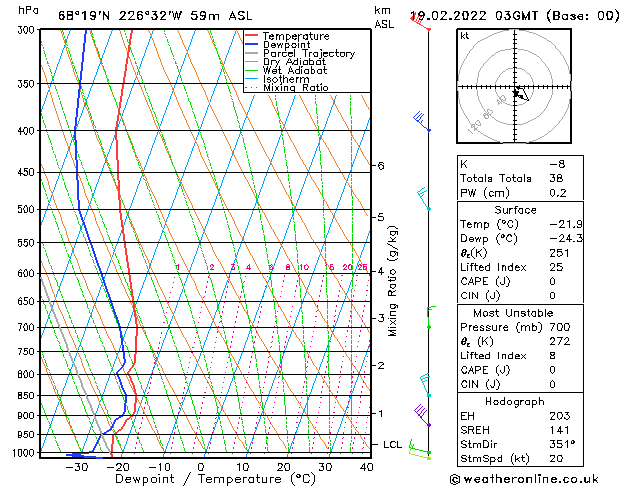Screen dimensions: 629x486
Task: Click the Hodograph section heading
Action: [515, 402]
